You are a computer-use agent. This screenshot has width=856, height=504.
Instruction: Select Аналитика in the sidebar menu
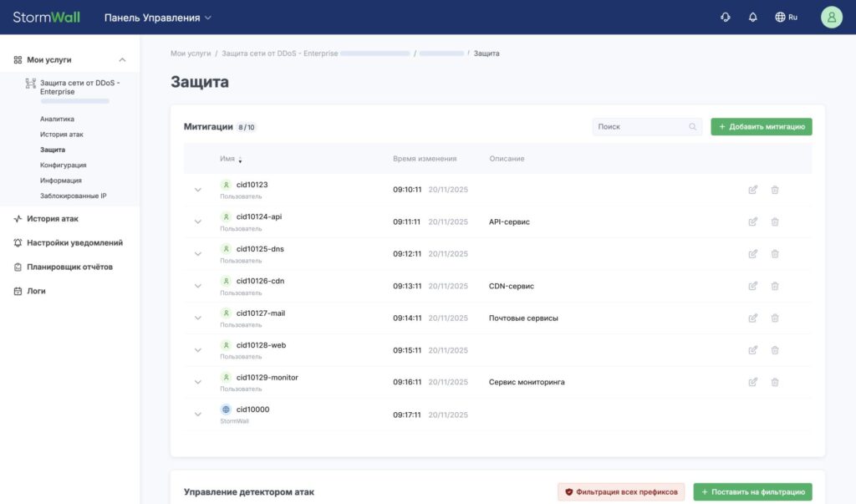pos(55,119)
